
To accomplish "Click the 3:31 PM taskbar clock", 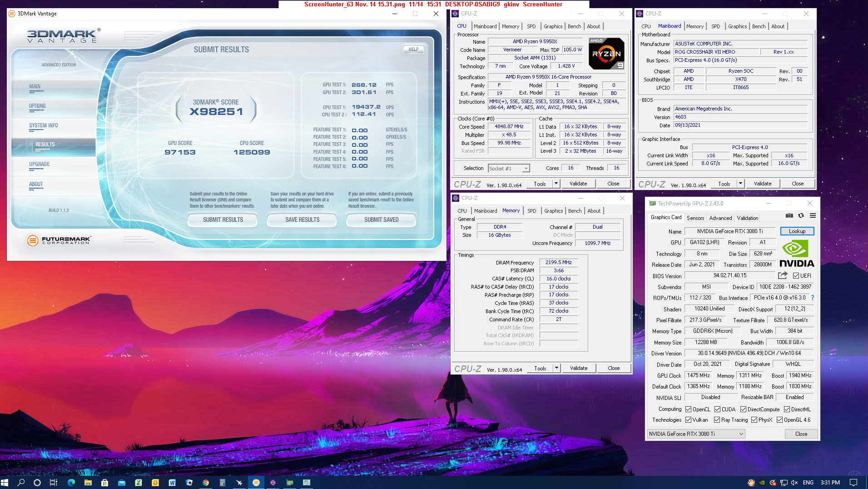I will [x=830, y=483].
